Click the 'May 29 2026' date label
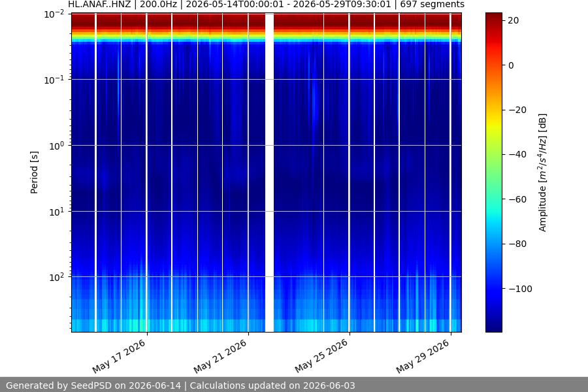The height and width of the screenshot is (392, 588). tap(423, 356)
